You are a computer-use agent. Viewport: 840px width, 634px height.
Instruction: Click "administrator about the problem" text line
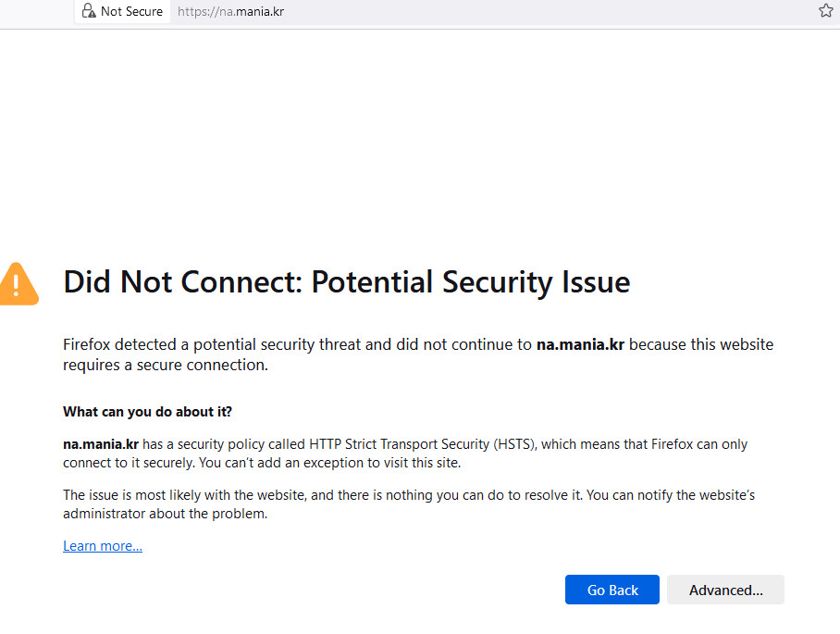click(x=165, y=514)
